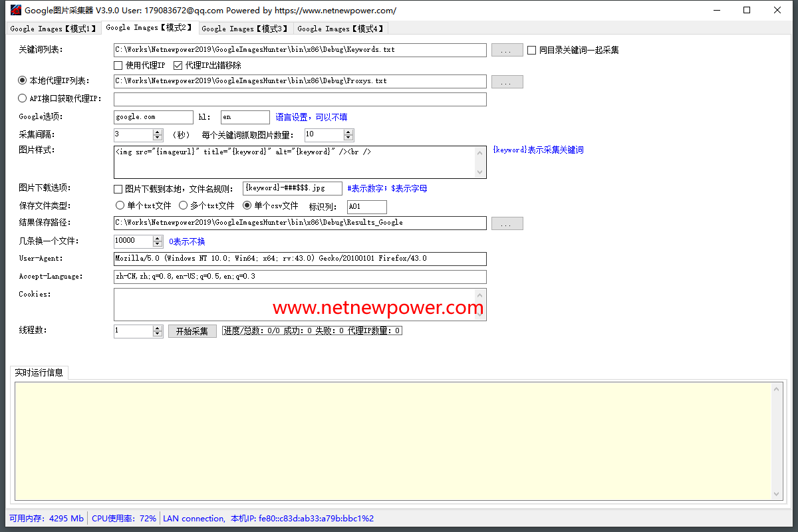Select the API接口获取代理IP radio option
The image size is (798, 532).
(x=23, y=99)
